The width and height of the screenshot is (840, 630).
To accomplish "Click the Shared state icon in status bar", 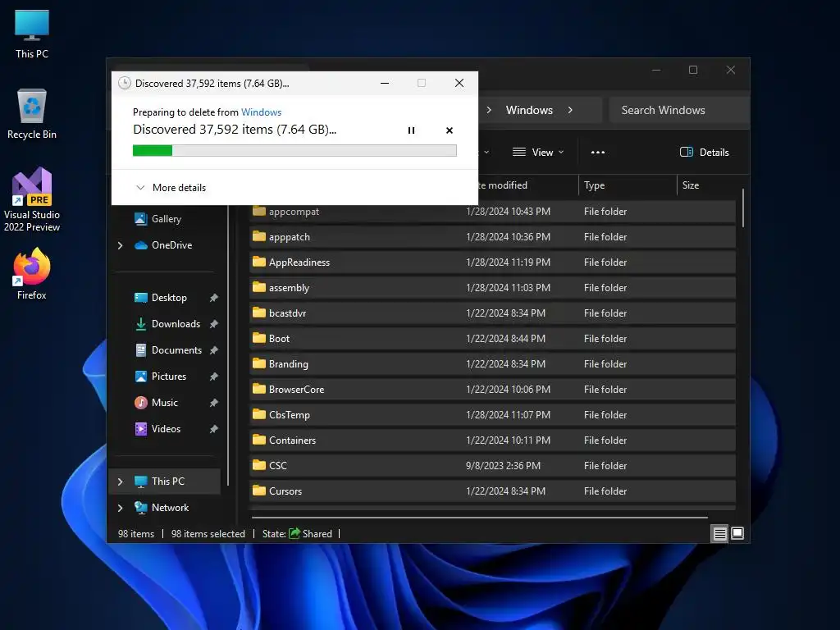I will pos(294,533).
